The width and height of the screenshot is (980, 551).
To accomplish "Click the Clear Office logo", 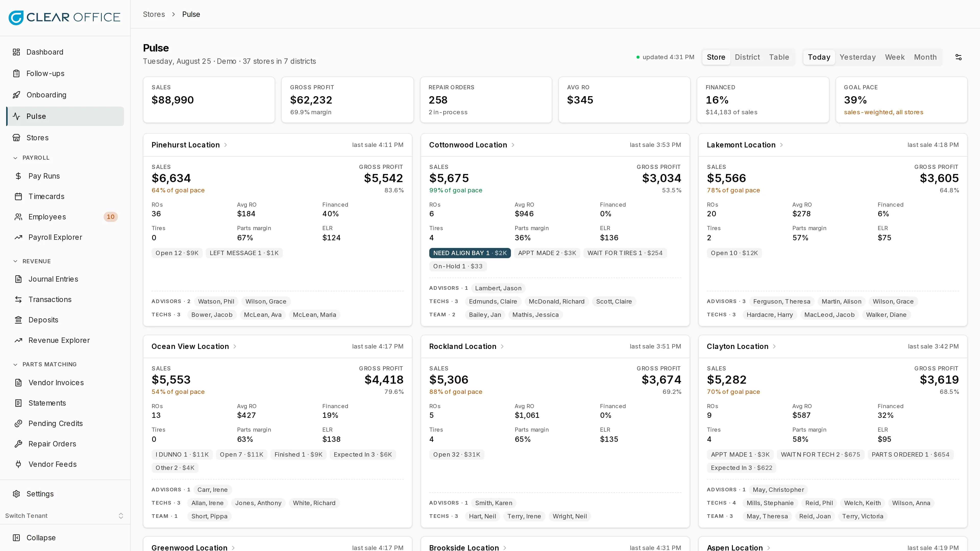I will pos(65,18).
